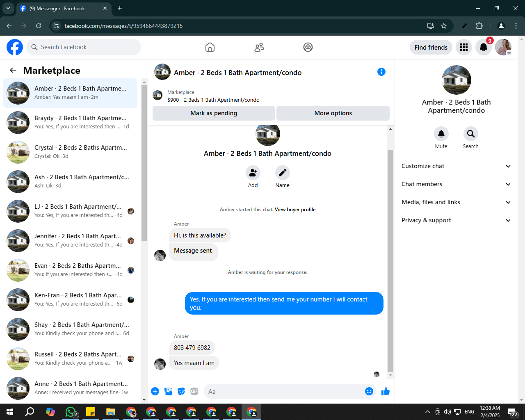Open Windows Start menu
Image resolution: width=525 pixels, height=420 pixels.
10,412
